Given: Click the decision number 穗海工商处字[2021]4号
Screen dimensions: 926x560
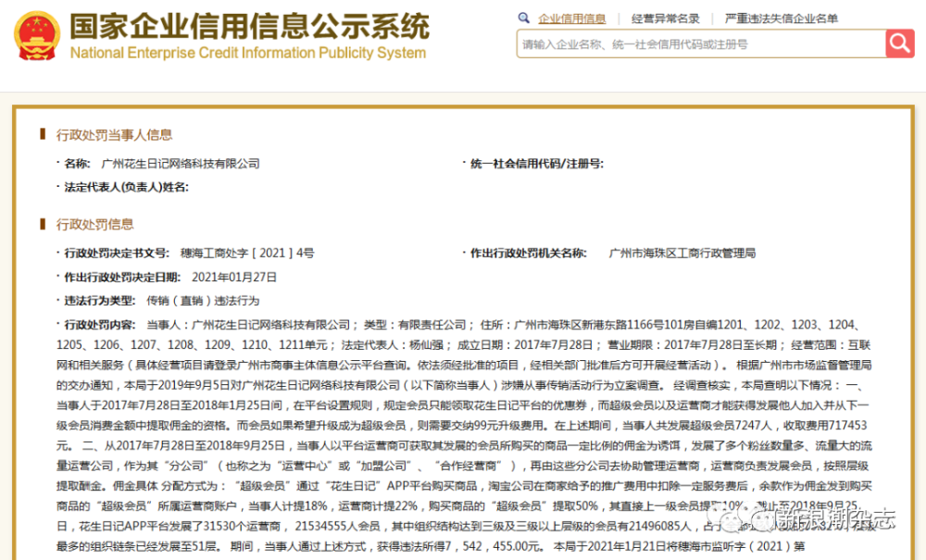Looking at the screenshot, I should tap(247, 253).
